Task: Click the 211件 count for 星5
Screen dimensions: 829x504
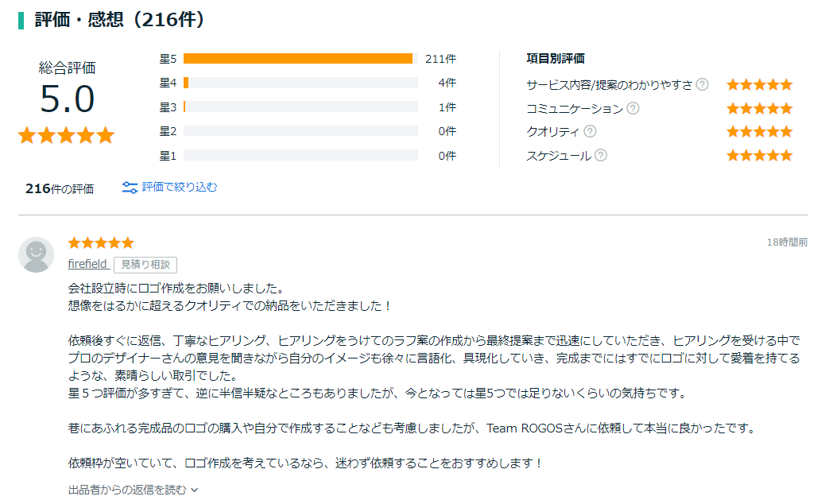Action: (x=440, y=59)
